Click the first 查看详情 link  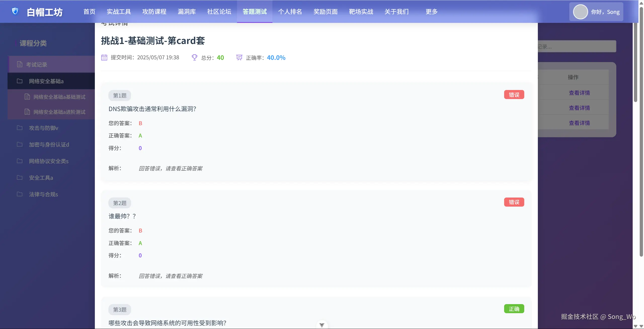[580, 93]
